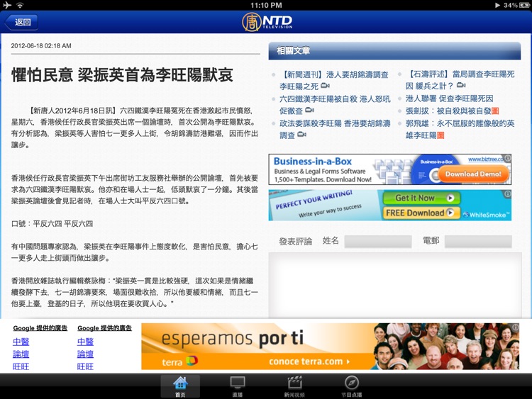The height and width of the screenshot is (399, 532).
Task: Tap the 返回 back button
Action: [x=21, y=22]
